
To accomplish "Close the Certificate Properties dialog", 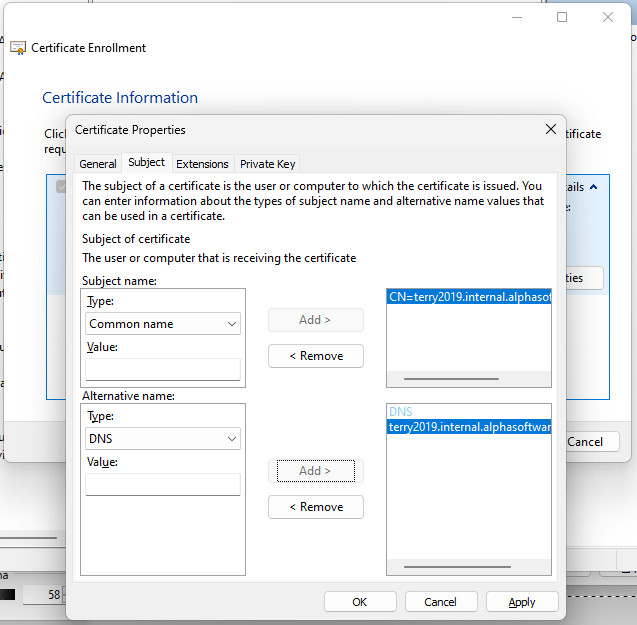I will pyautogui.click(x=550, y=129).
